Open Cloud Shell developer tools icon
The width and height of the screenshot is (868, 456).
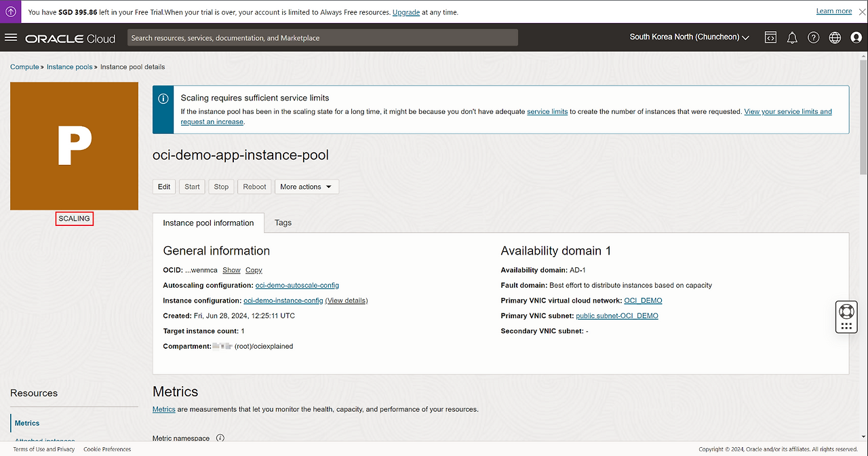(770, 38)
